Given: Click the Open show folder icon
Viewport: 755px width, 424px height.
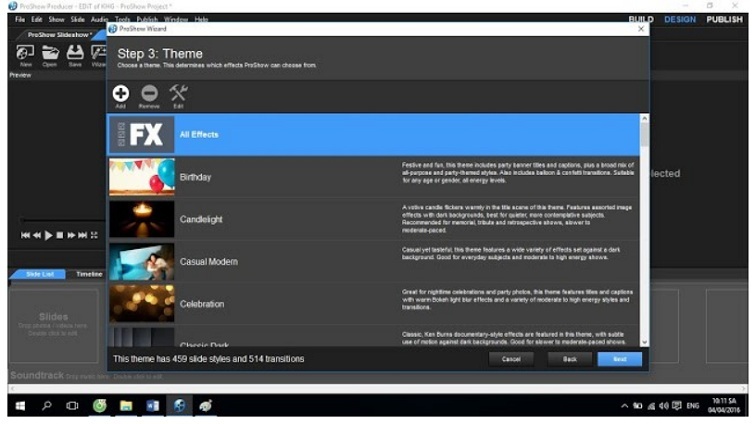Looking at the screenshot, I should pyautogui.click(x=50, y=55).
